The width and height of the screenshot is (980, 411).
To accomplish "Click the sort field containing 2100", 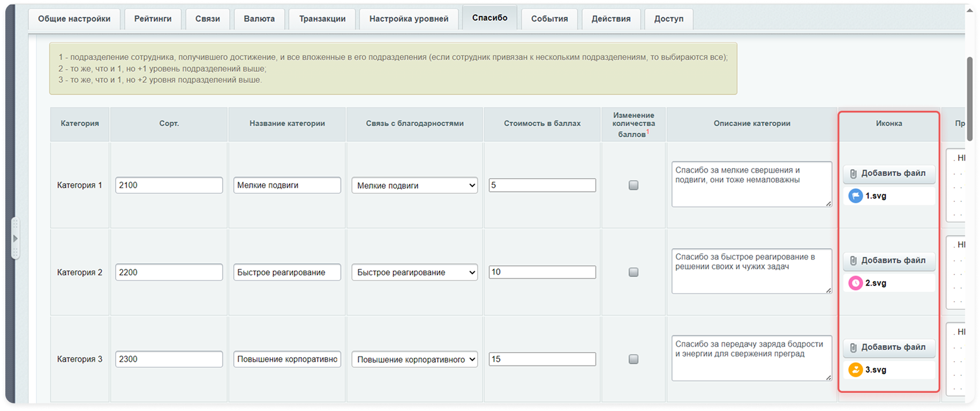I will [x=169, y=185].
